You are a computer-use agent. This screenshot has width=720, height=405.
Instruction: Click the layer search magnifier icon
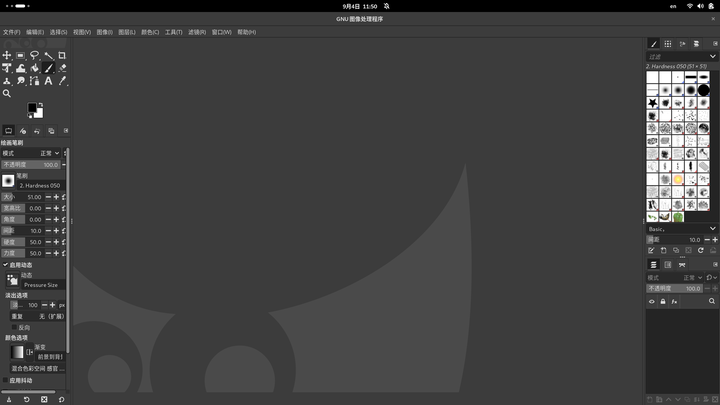tap(712, 301)
